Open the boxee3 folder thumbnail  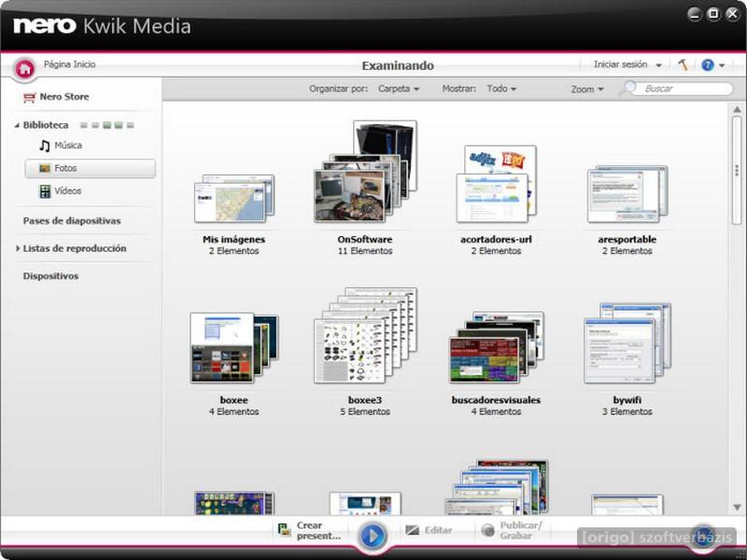[365, 335]
